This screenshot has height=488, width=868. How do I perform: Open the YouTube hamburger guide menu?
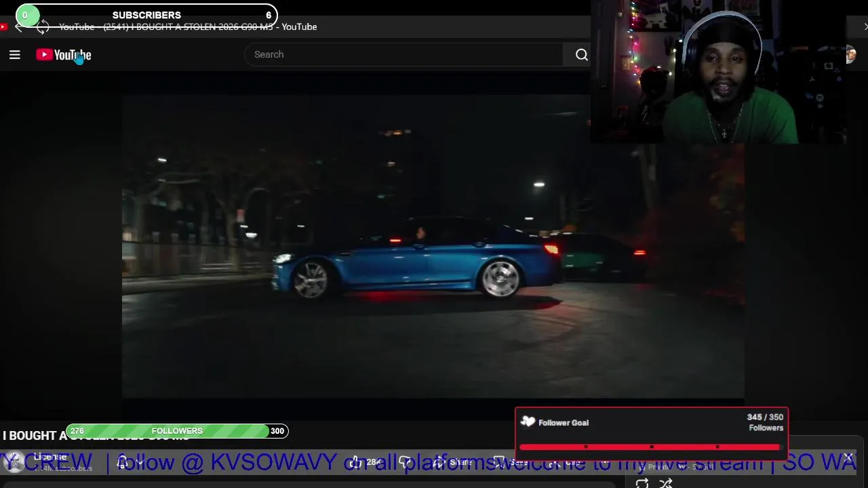click(x=14, y=55)
